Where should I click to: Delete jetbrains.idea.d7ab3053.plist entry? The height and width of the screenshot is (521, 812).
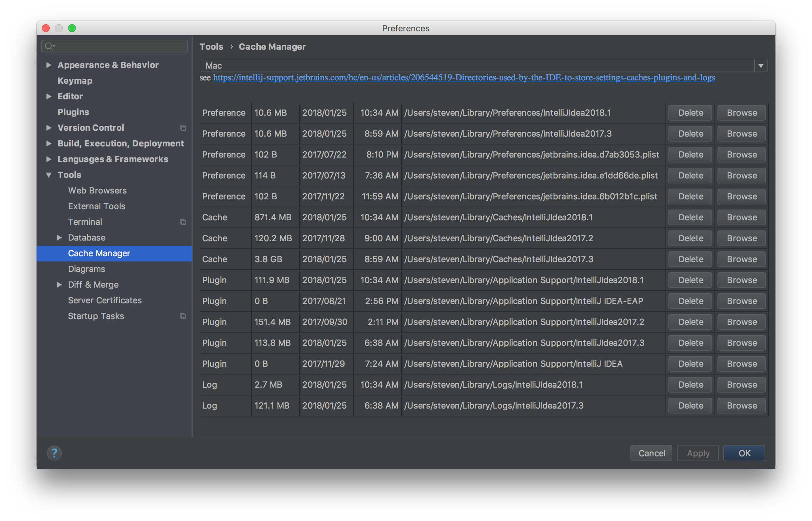[690, 155]
